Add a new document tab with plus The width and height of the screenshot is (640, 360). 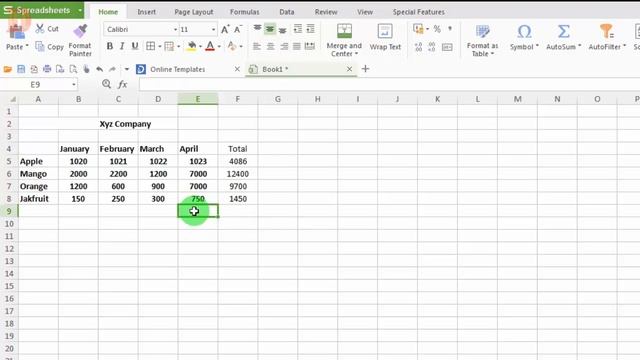tap(365, 69)
